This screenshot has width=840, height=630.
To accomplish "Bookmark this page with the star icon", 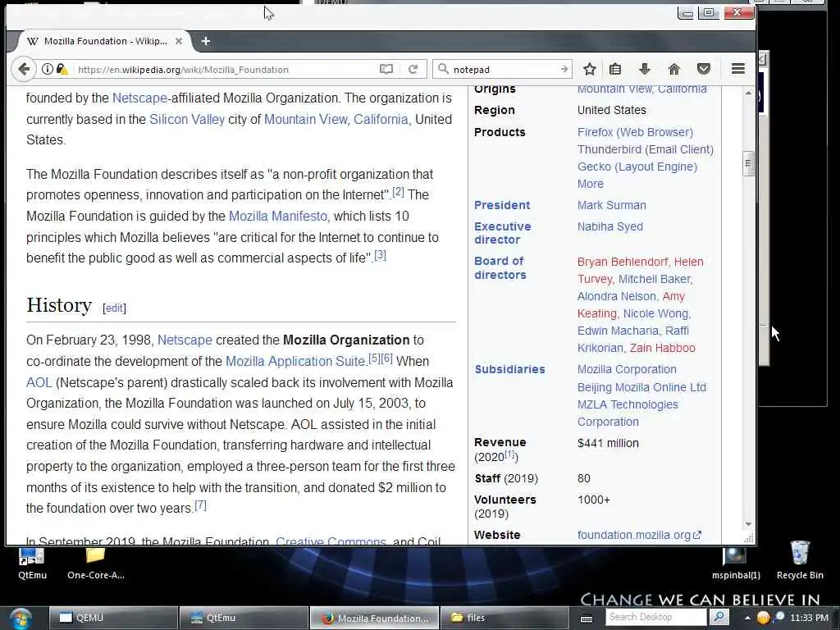I will coord(590,69).
